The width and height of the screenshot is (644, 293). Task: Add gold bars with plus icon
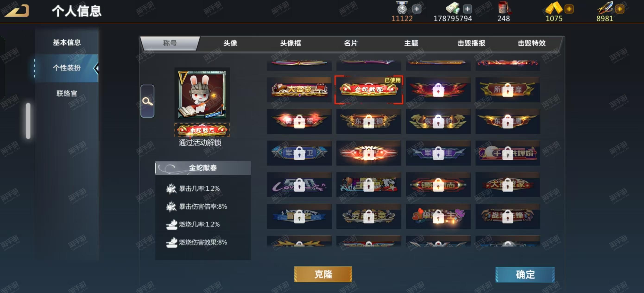coord(569,9)
